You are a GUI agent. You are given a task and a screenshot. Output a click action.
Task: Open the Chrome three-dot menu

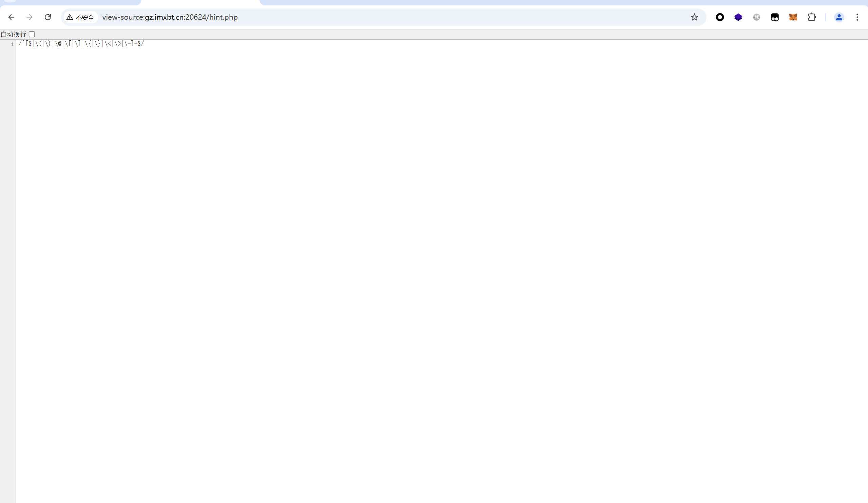857,17
